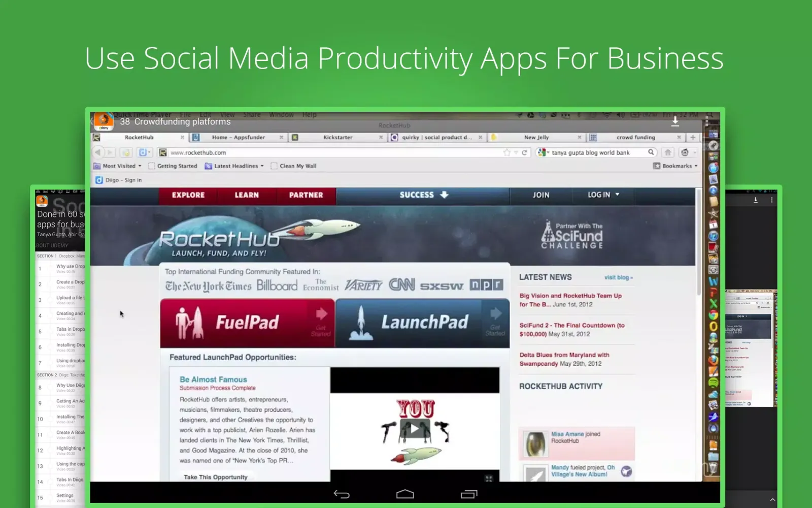Image resolution: width=812 pixels, height=508 pixels.
Task: Click the JOIN button
Action: click(x=541, y=195)
